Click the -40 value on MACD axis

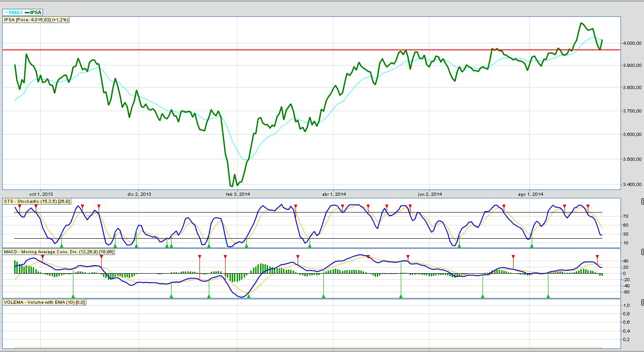click(x=625, y=286)
